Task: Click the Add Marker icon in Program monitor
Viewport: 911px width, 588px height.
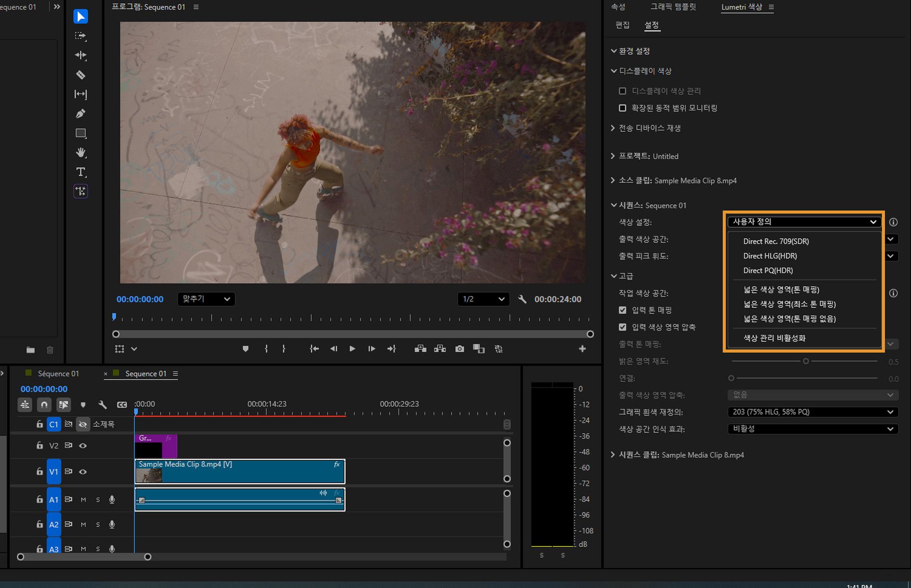Action: 245,349
